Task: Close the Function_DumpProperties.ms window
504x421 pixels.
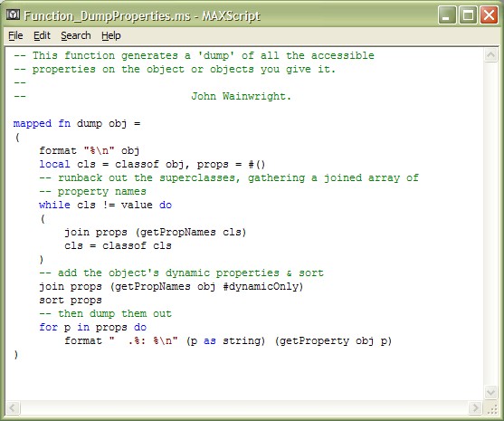Action: point(489,14)
